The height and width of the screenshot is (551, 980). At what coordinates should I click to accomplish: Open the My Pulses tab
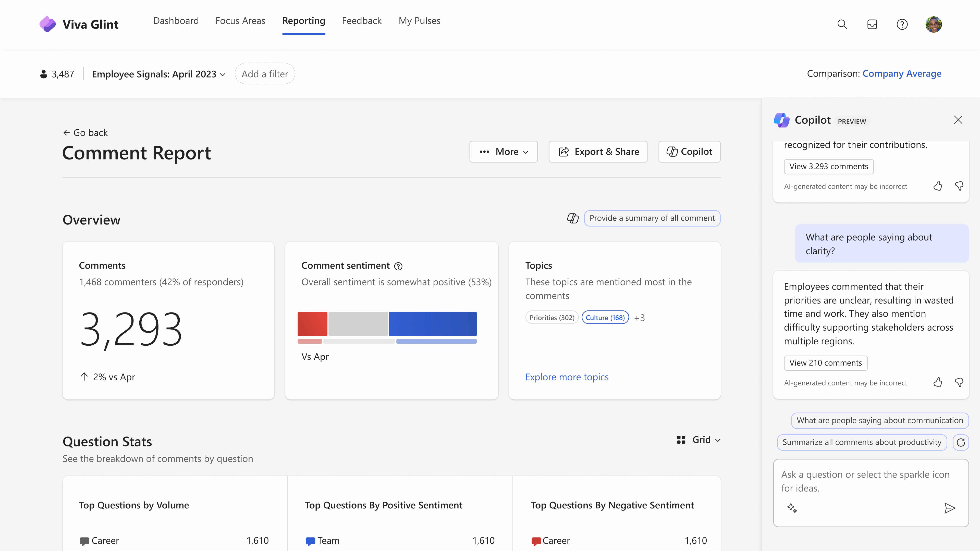click(419, 21)
